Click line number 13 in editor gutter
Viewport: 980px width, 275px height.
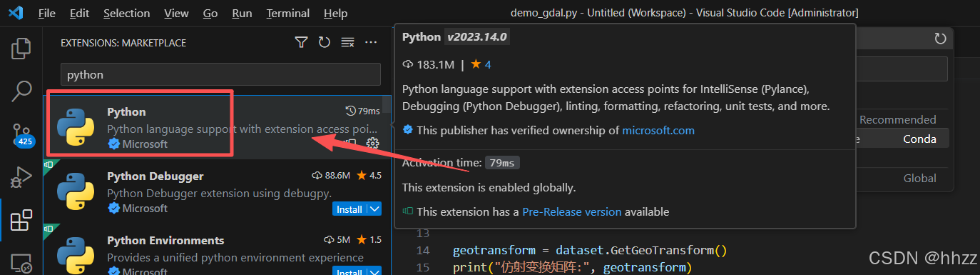[x=424, y=234]
